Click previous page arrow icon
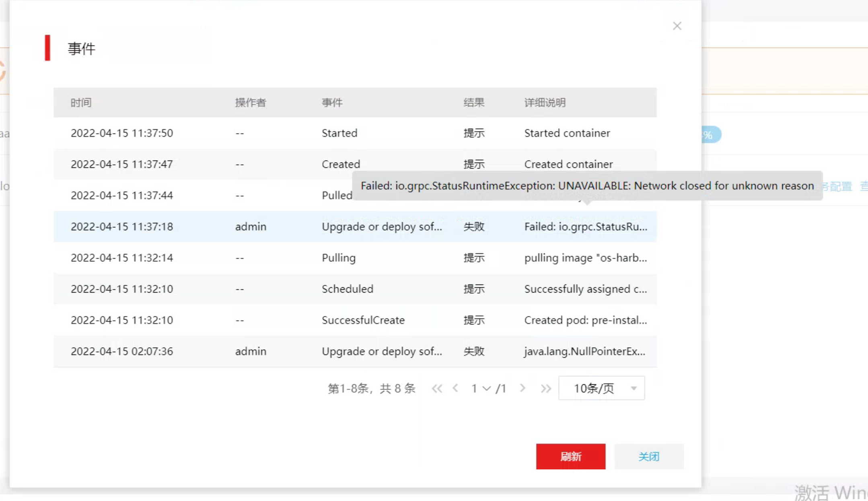This screenshot has width=868, height=501. tap(455, 388)
